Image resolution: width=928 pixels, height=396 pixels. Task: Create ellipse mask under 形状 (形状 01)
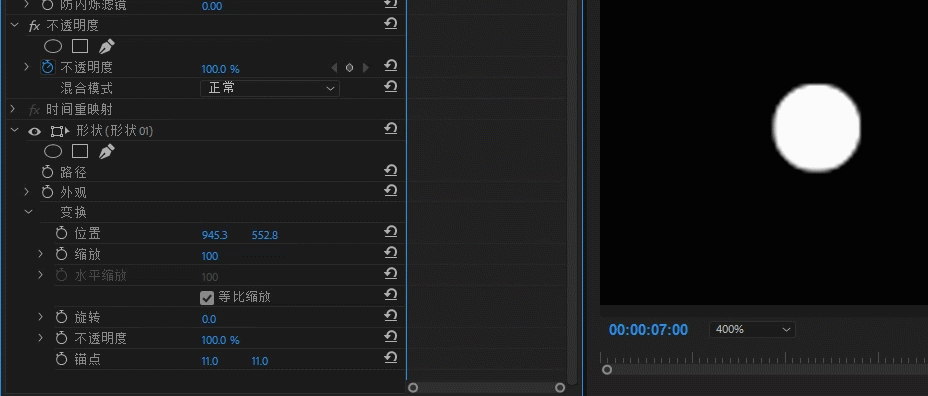53,152
